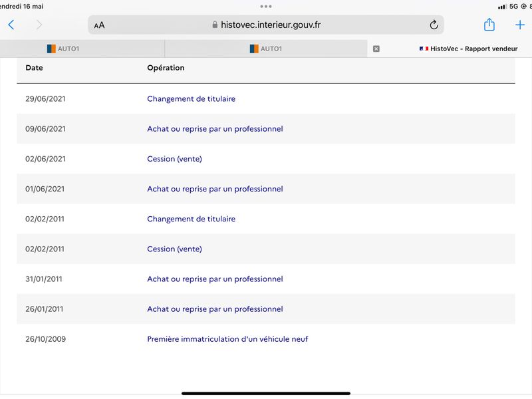Open Changement de titulaire dated 29/06/2021
The width and height of the screenshot is (532, 399).
pos(191,98)
